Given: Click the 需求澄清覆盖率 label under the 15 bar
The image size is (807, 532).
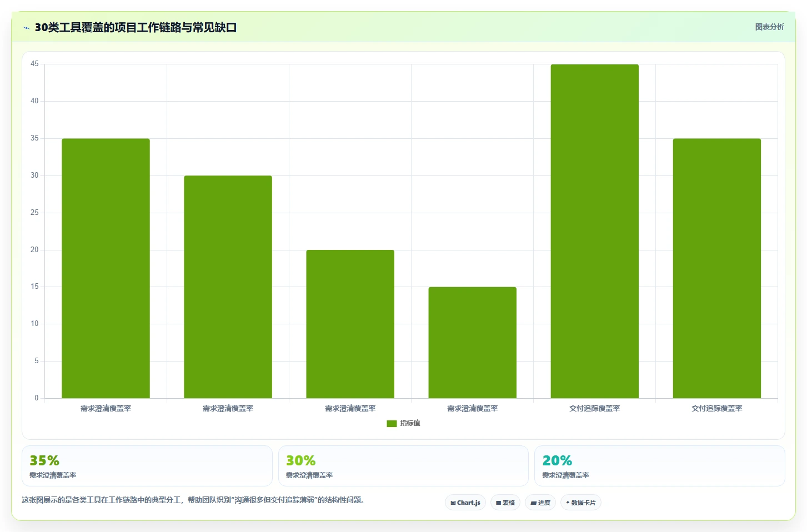Looking at the screenshot, I should coord(472,408).
